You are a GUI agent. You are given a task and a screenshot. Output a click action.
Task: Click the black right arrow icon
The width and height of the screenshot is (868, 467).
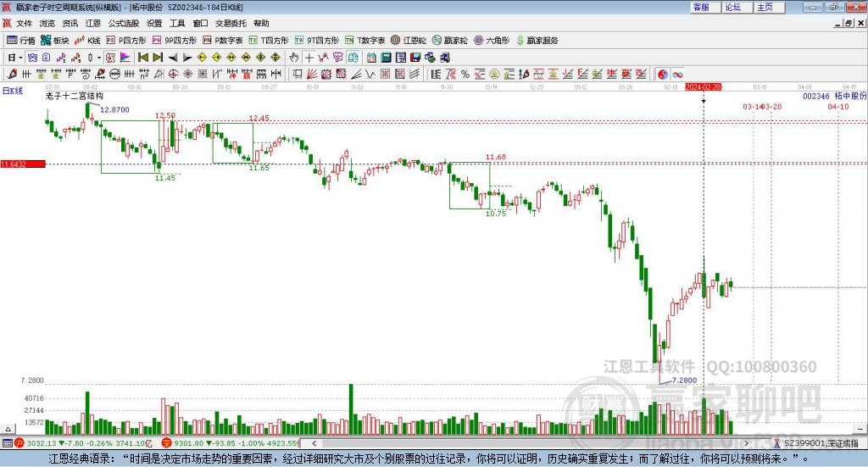coord(187,58)
